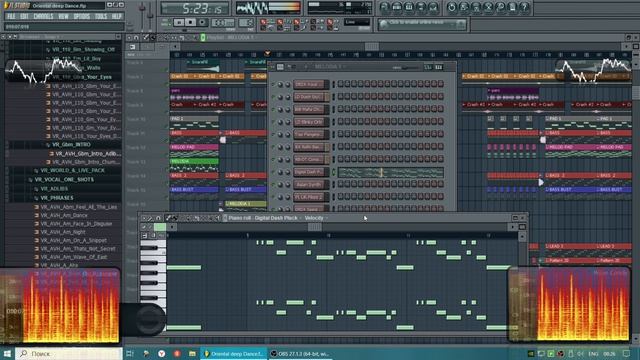Viewport: 640px width, 360px height.
Task: Open the channel rack options menu icon
Action: tap(273, 67)
